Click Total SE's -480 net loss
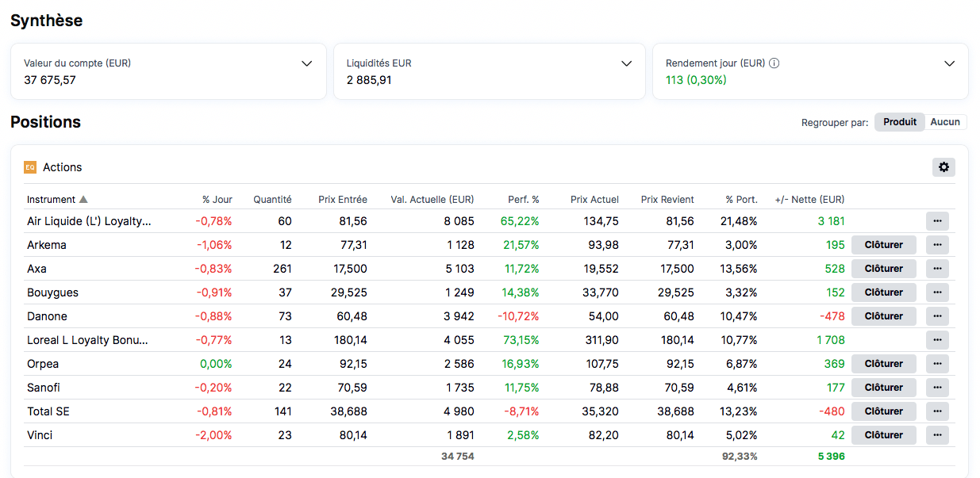980x478 pixels. [832, 411]
